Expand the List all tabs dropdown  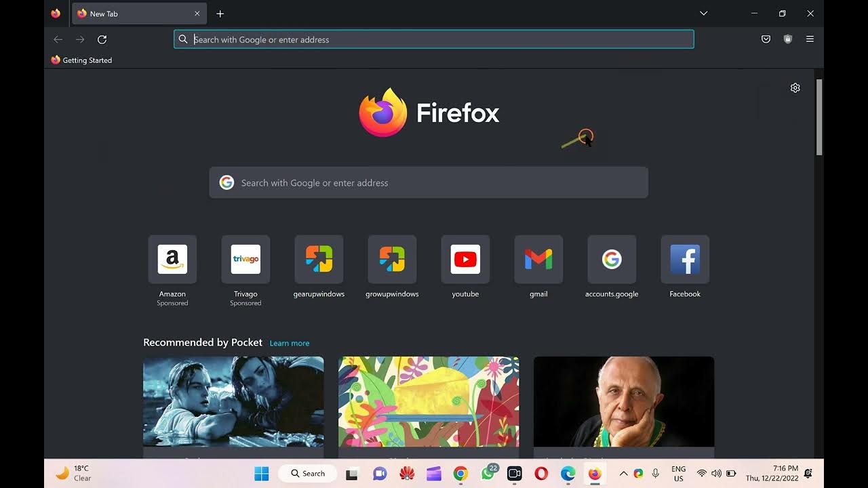coord(703,14)
